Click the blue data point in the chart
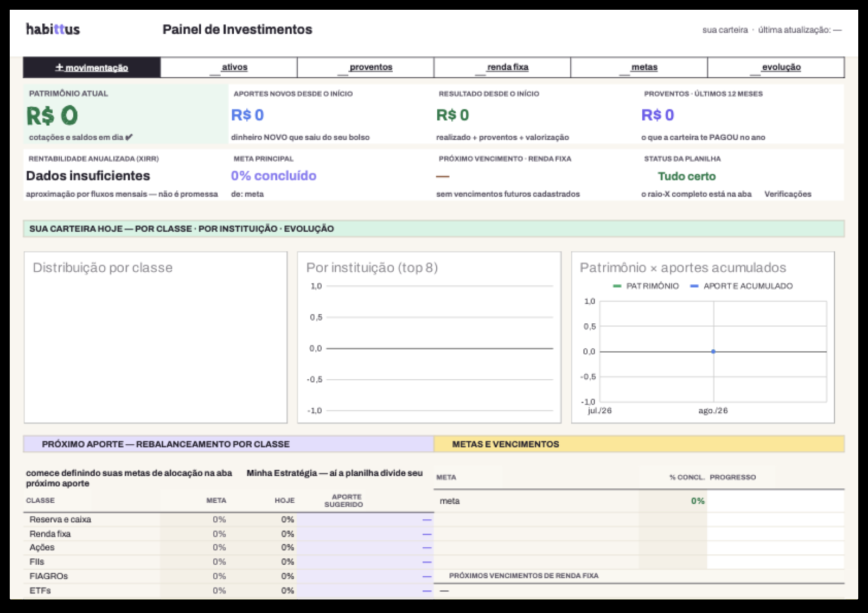Image resolution: width=868 pixels, height=613 pixels. pos(713,352)
